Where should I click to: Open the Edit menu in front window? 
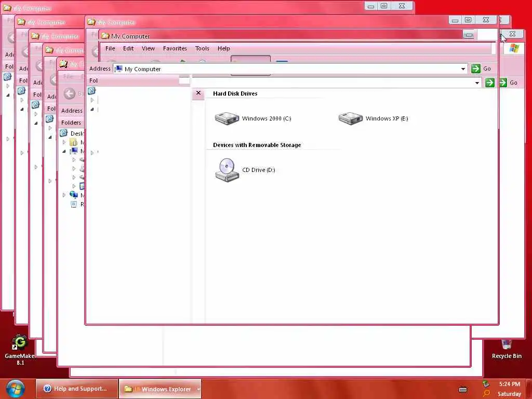(128, 48)
